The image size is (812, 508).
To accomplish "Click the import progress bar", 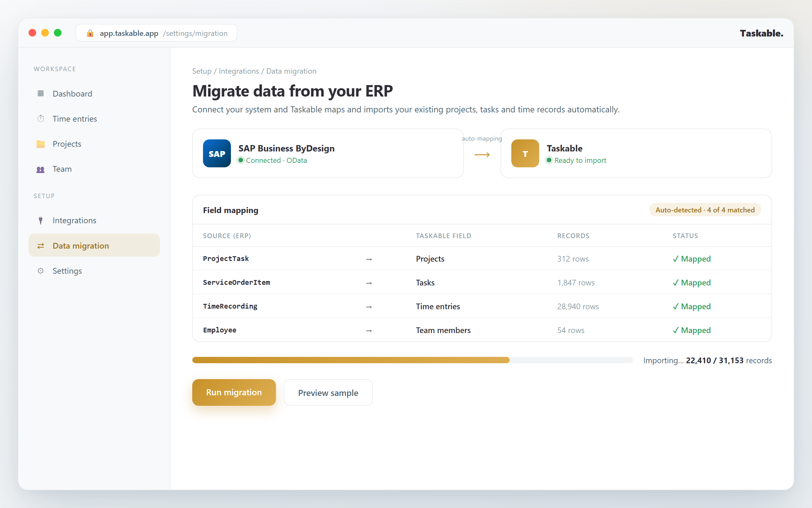I will [x=412, y=360].
